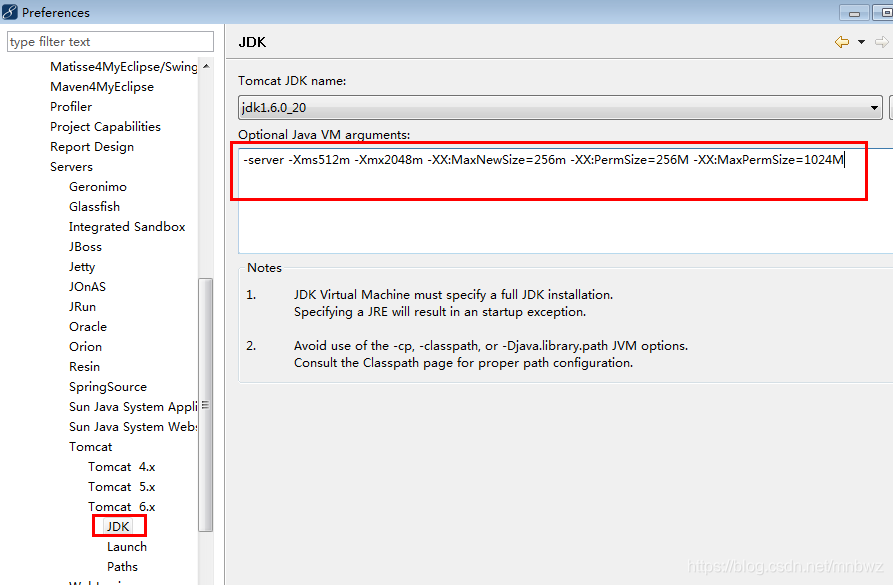Open the Tomcat JDK name dropdown
Viewport: 893px width, 585px height.
click(x=560, y=108)
